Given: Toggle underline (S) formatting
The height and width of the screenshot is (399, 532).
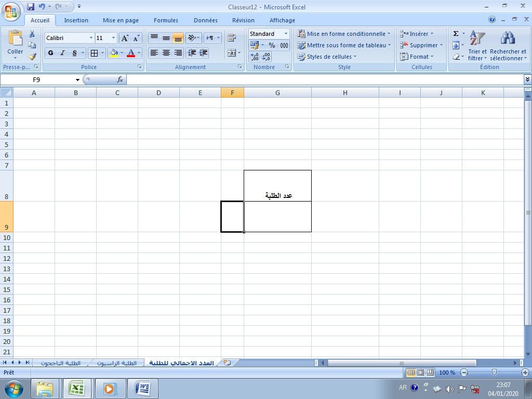Looking at the screenshot, I should [74, 53].
